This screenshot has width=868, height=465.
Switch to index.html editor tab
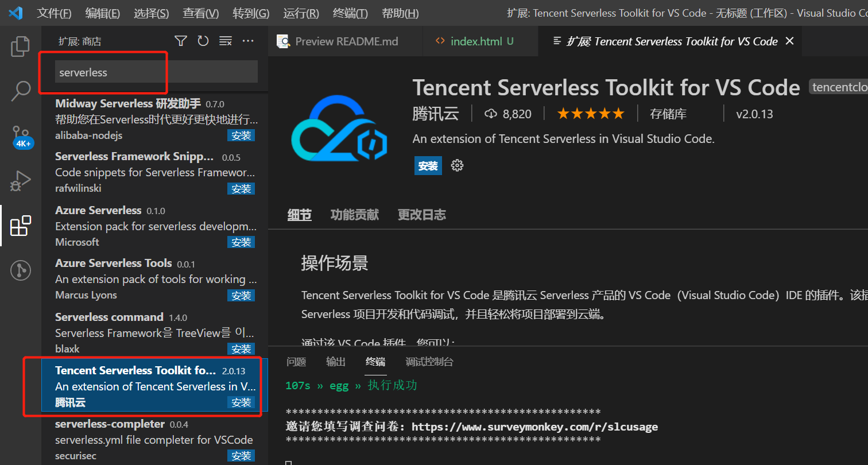pyautogui.click(x=480, y=41)
